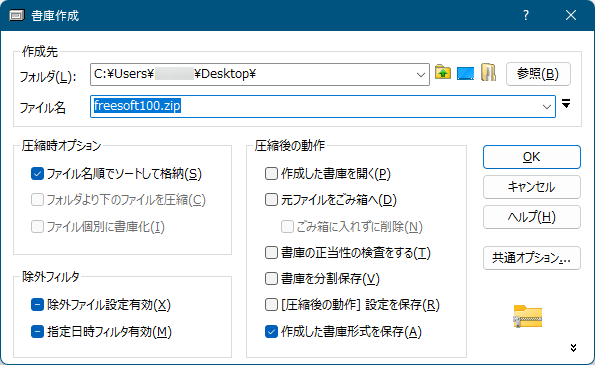Click the zipped folder icon below 共通オプション

pos(527,316)
